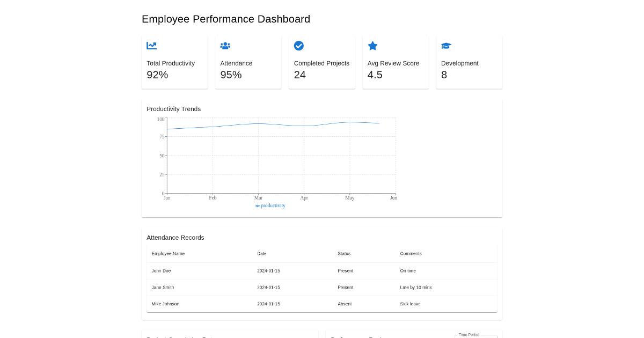Click the Attendance group-of-people icon
This screenshot has width=644, height=338.
click(225, 46)
